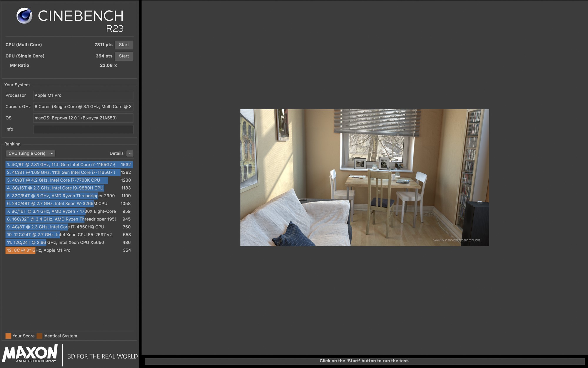Viewport: 588px width, 368px height.
Task: Start the CPU Single Core test
Action: pyautogui.click(x=124, y=56)
